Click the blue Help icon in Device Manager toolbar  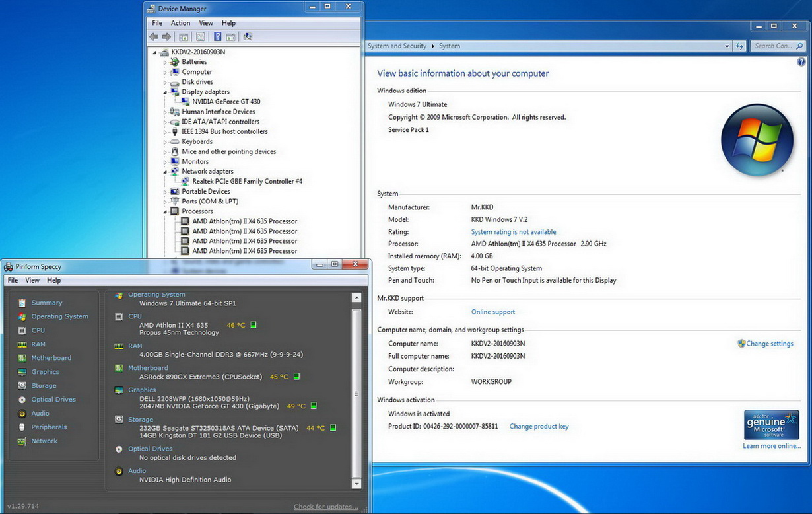217,37
